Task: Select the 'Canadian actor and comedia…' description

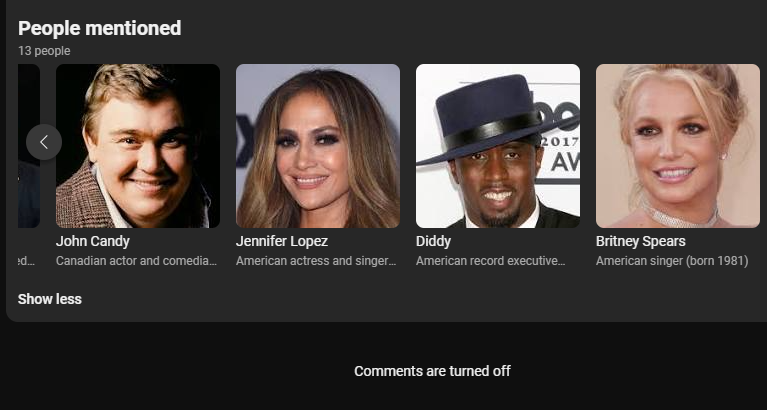Action: point(136,261)
